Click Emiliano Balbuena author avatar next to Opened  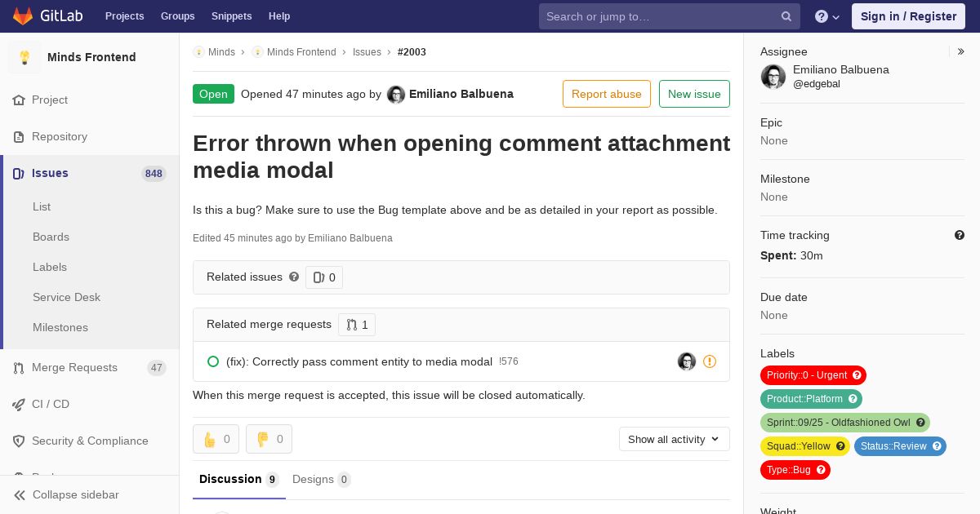pos(396,94)
